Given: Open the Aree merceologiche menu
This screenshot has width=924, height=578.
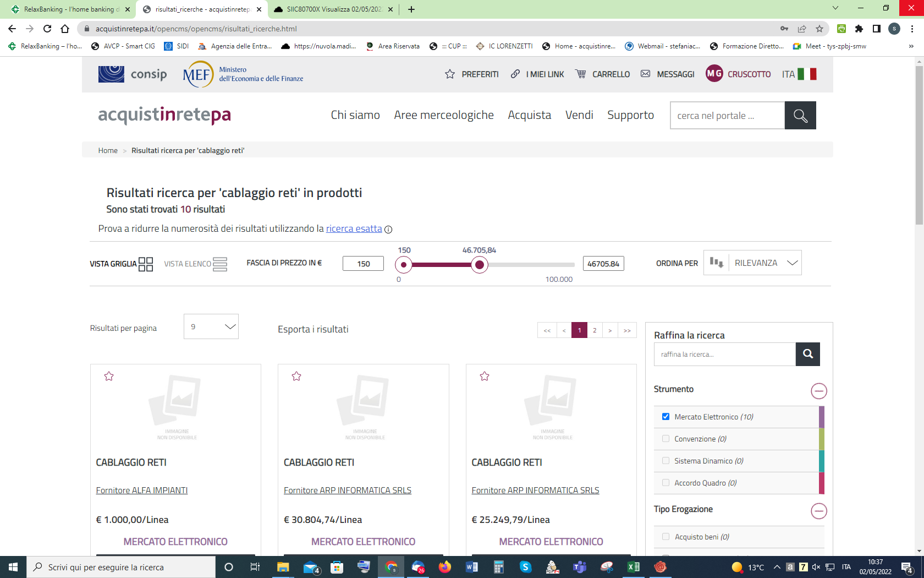Looking at the screenshot, I should coord(444,115).
